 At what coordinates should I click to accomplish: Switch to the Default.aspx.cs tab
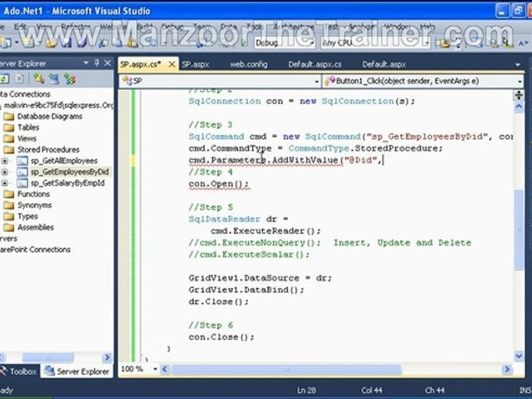click(315, 64)
